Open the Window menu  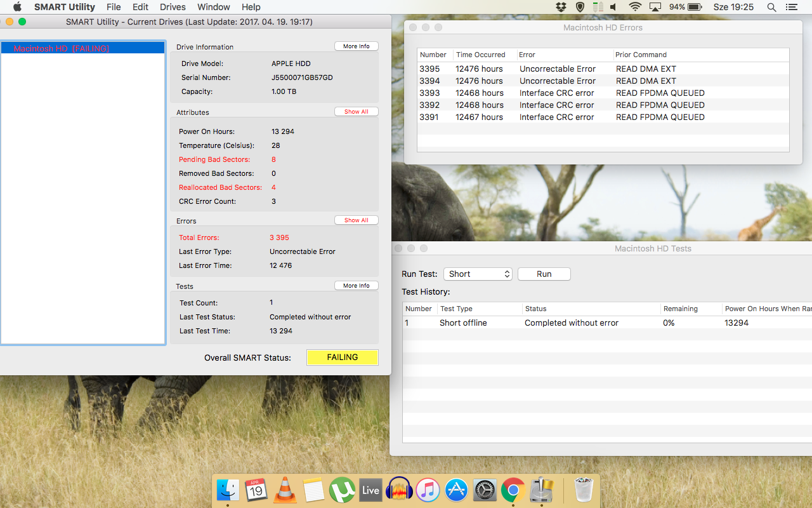pos(214,7)
